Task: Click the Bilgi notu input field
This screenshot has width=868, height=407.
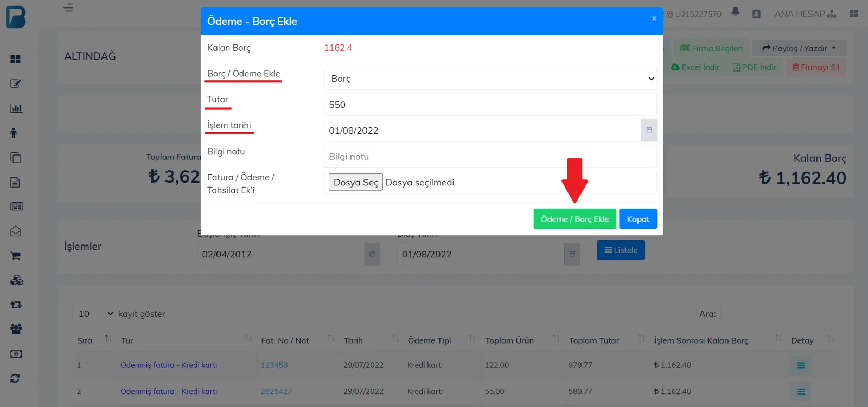Action: (490, 157)
